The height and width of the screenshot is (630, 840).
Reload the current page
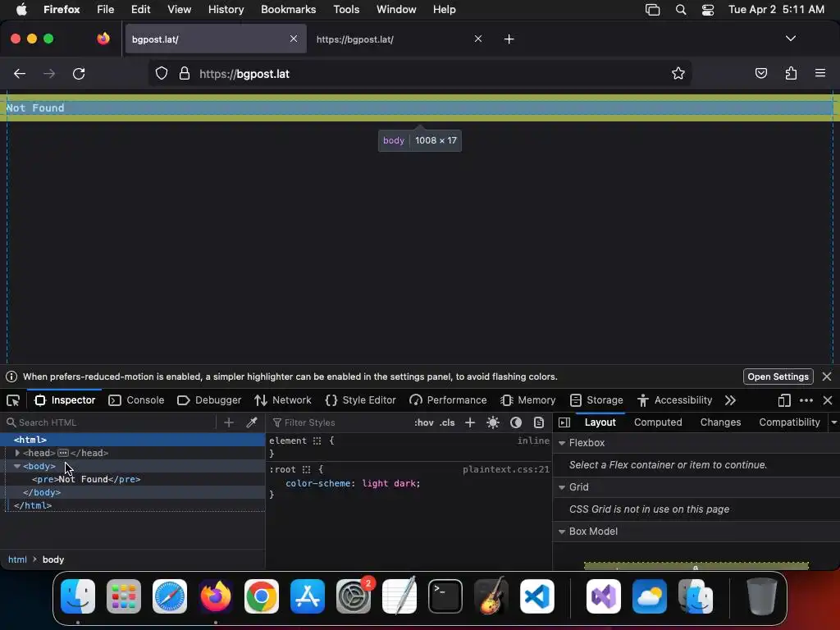click(79, 73)
